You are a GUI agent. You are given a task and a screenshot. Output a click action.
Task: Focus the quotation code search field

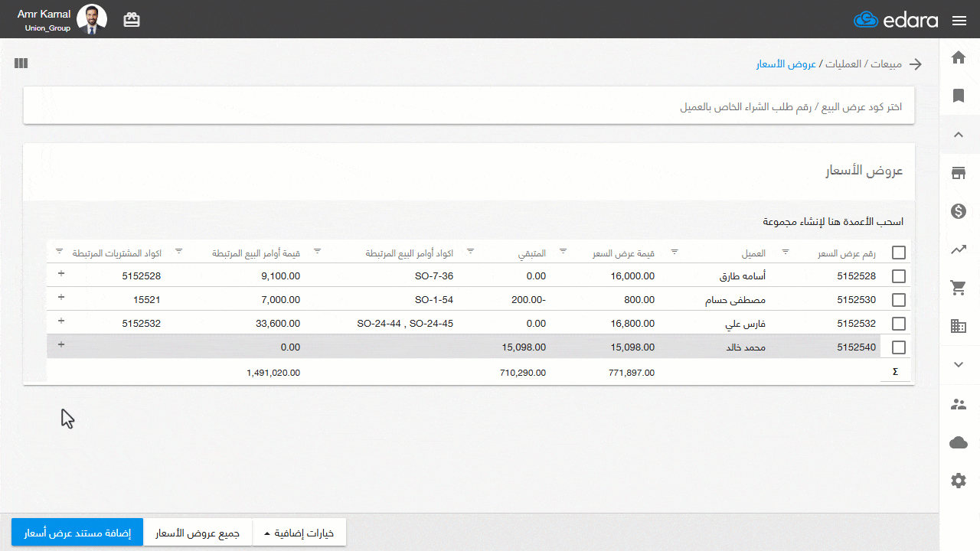click(469, 106)
